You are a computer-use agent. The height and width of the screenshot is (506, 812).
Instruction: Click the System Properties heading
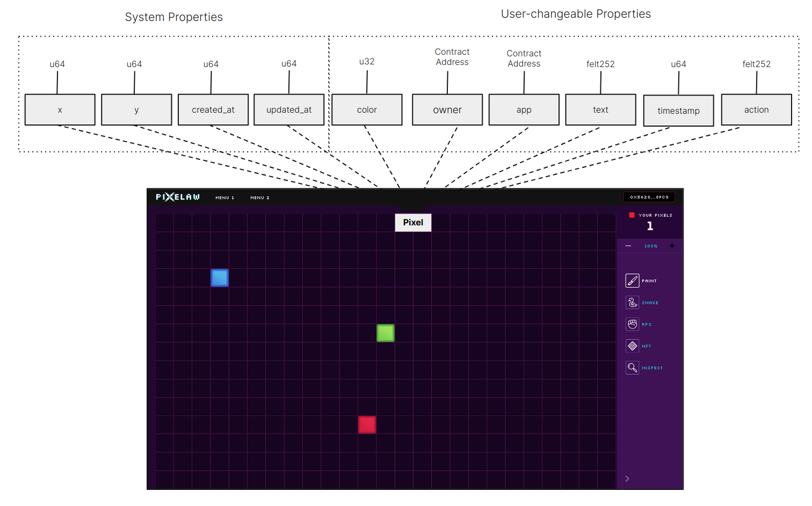click(174, 17)
